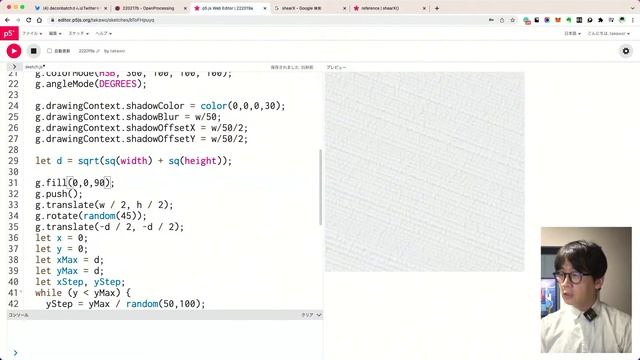640x360 pixels.
Task: Collapse the console with chevron
Action: [319, 315]
